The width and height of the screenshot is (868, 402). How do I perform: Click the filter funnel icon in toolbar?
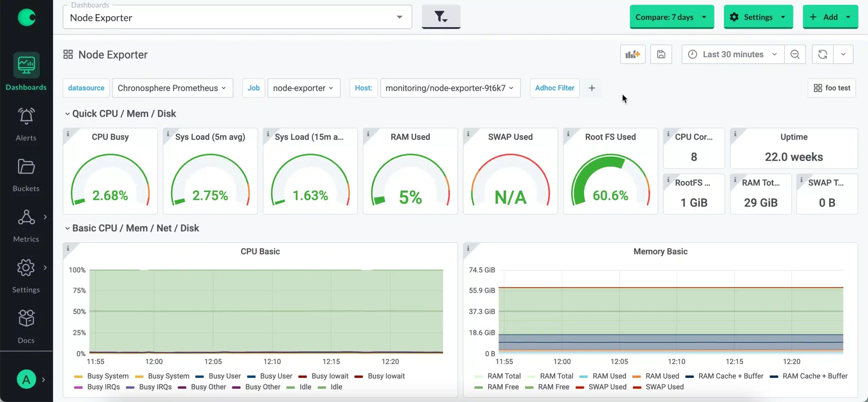(x=441, y=17)
